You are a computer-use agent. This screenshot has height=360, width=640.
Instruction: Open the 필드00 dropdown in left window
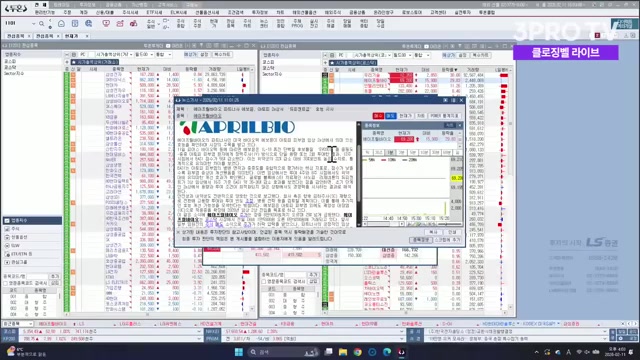pyautogui.click(x=151, y=54)
